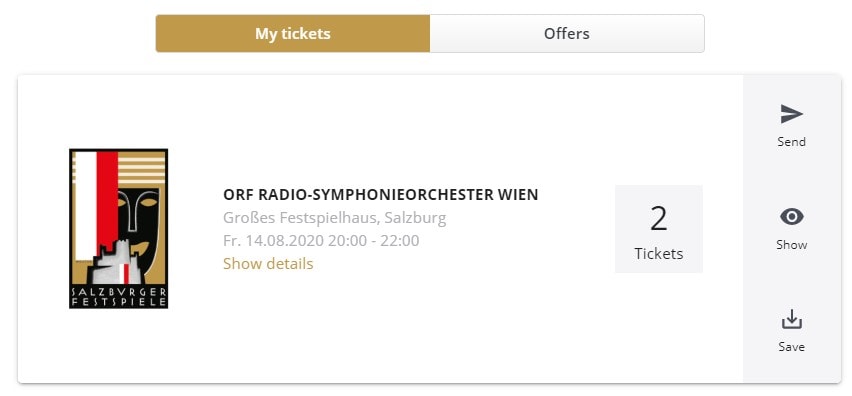This screenshot has height=396, width=852.
Task: Click the Send paper-plane icon
Action: [791, 114]
